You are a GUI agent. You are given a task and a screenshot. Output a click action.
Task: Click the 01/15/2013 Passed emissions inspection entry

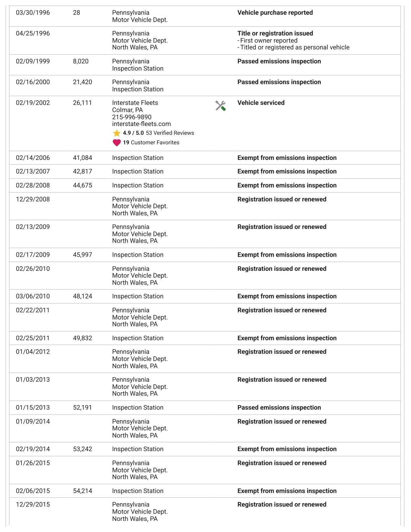279,408
